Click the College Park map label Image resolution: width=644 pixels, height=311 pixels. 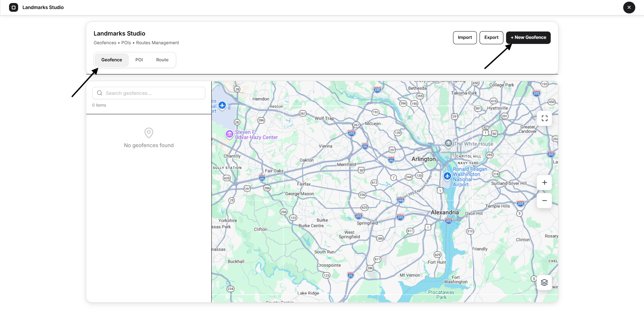[x=502, y=85]
